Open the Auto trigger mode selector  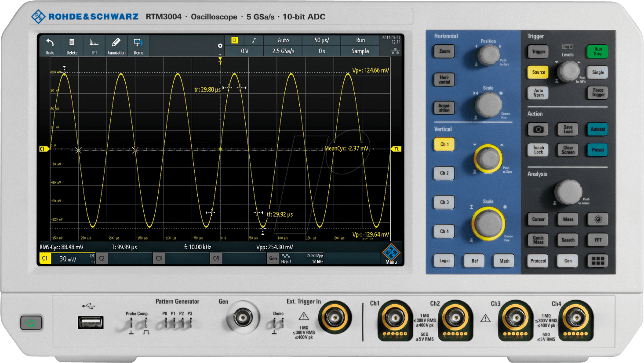(283, 40)
